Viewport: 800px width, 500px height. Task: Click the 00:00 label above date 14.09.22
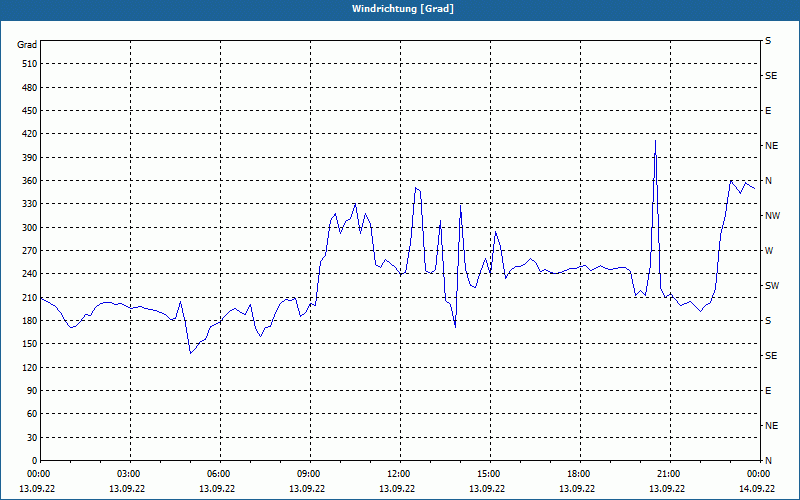click(757, 474)
